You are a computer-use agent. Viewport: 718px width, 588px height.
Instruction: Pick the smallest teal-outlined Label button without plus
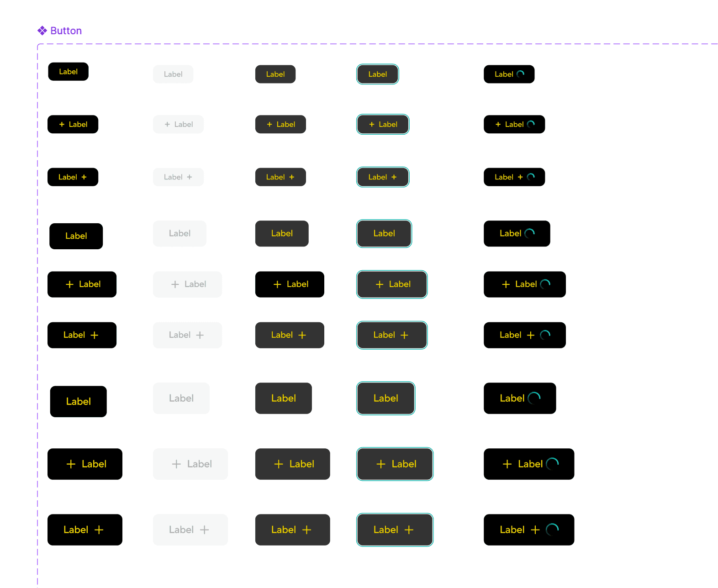click(x=378, y=74)
